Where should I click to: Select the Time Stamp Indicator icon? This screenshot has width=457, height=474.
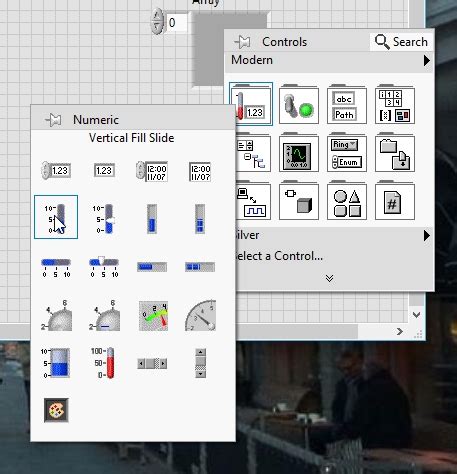click(x=200, y=172)
